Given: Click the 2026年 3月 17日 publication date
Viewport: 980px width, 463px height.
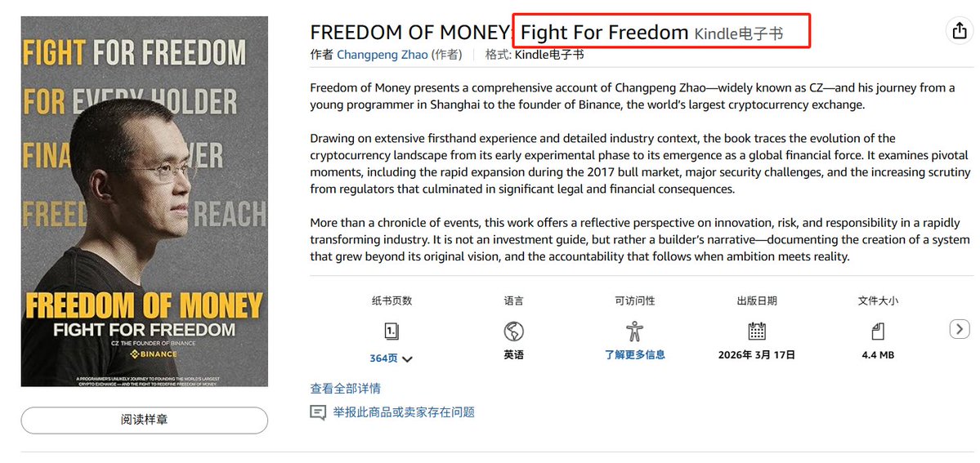Looking at the screenshot, I should [757, 355].
